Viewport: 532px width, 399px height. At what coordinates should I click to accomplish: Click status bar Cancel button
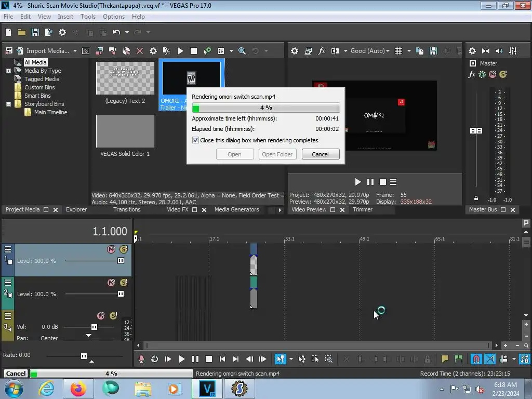pos(16,374)
